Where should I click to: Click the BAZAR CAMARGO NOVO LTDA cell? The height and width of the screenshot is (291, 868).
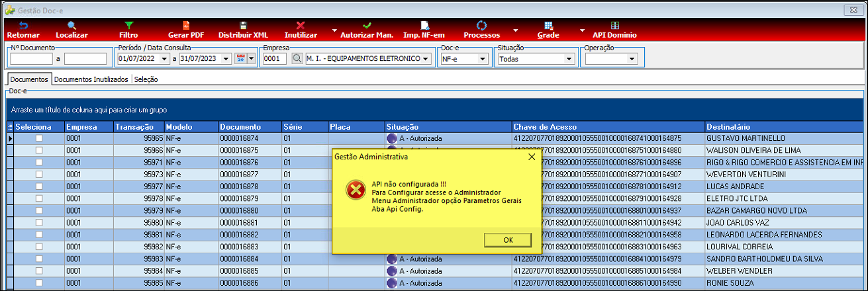[x=785, y=210]
